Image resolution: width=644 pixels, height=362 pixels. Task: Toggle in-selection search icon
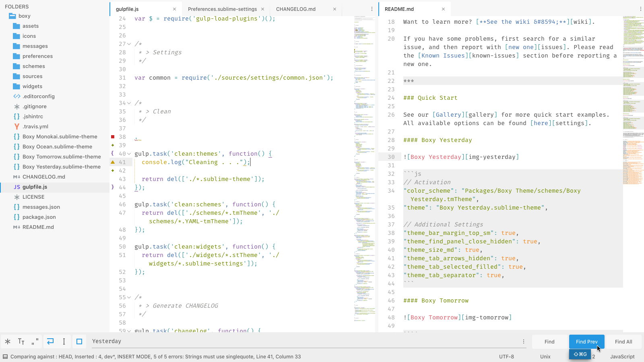[64, 341]
